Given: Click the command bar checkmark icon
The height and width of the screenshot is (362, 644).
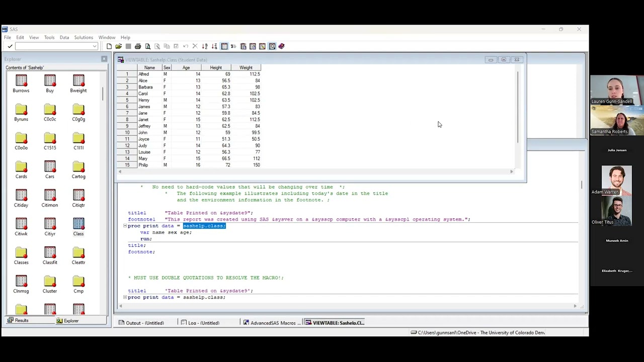Looking at the screenshot, I should pyautogui.click(x=10, y=46).
